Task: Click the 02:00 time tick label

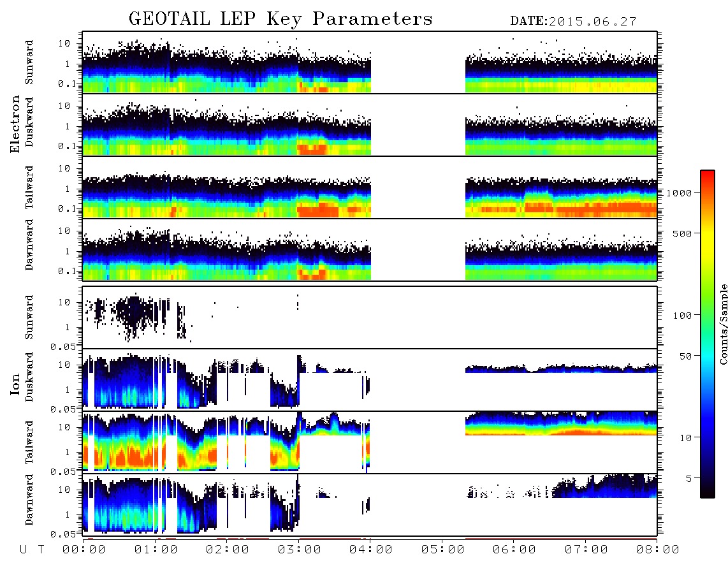Action: [x=228, y=550]
